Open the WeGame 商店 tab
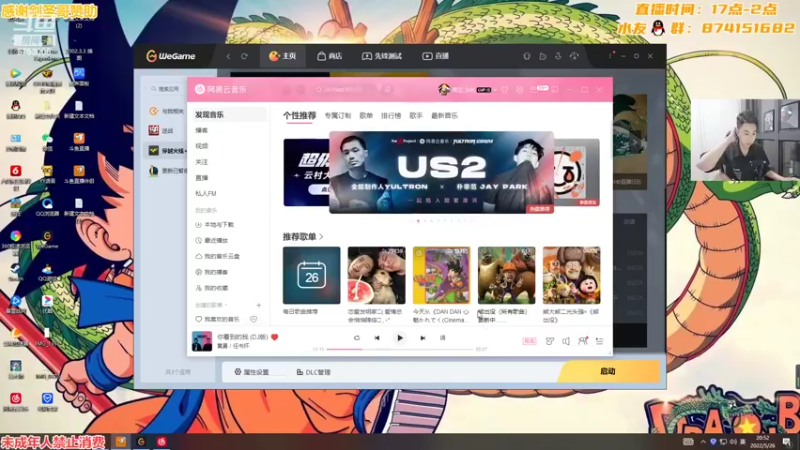This screenshot has width=800, height=450. [330, 56]
